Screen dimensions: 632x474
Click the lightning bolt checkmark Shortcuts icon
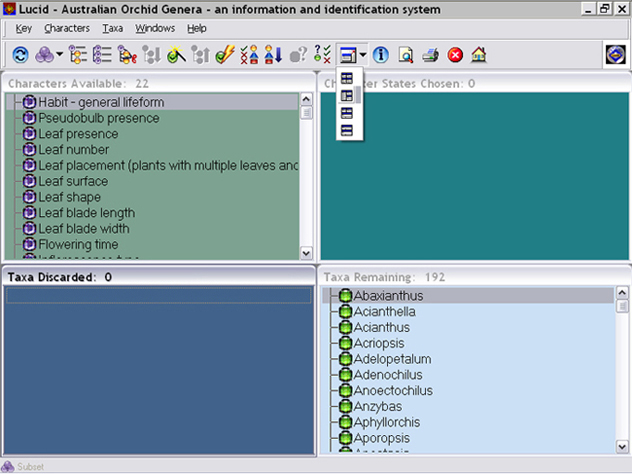tap(225, 55)
